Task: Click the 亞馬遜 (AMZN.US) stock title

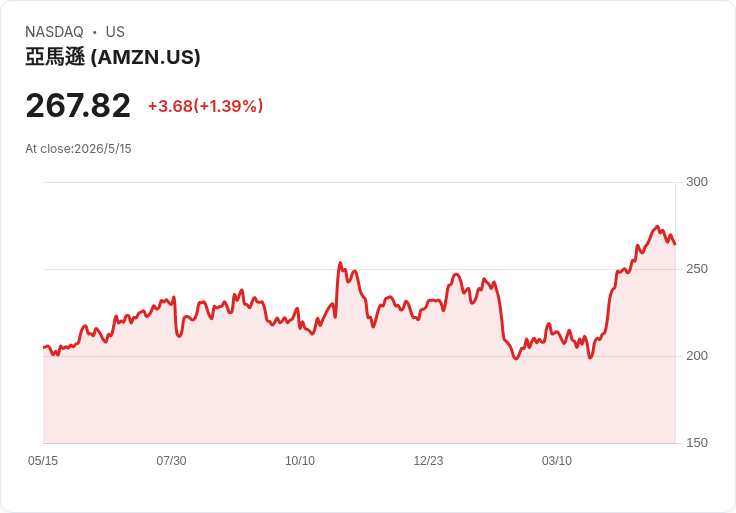Action: tap(113, 57)
